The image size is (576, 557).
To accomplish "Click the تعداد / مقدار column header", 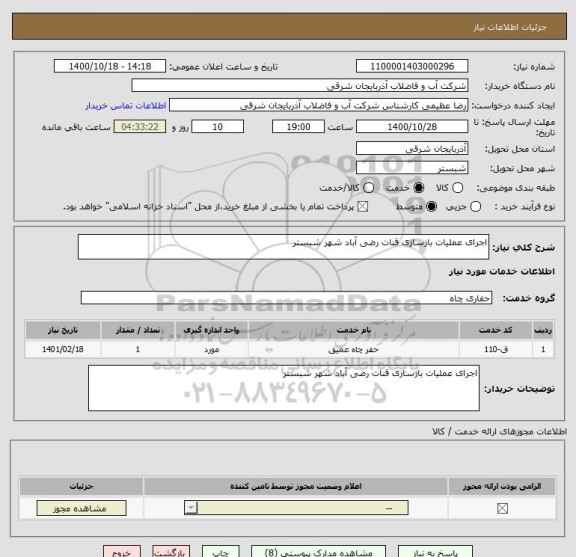I will point(138,330).
